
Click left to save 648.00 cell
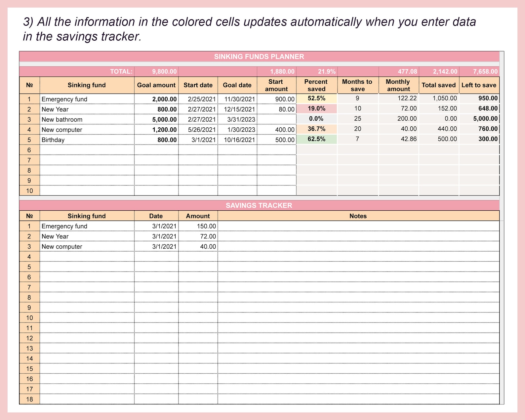point(479,108)
